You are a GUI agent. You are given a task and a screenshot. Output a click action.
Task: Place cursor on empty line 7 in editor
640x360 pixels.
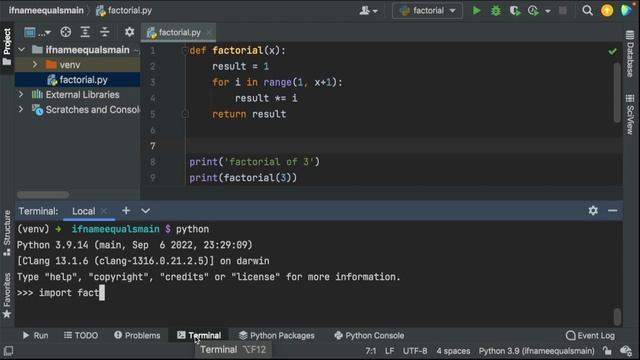[x=404, y=146]
